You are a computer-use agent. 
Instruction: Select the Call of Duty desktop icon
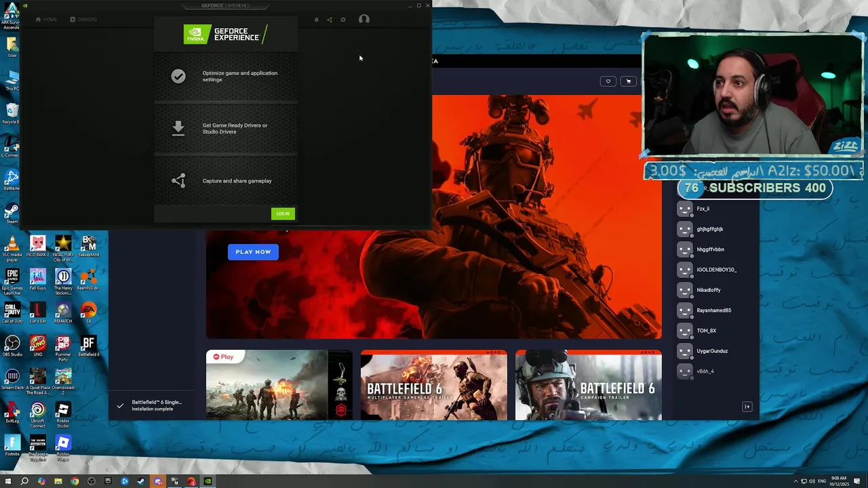[x=12, y=313]
